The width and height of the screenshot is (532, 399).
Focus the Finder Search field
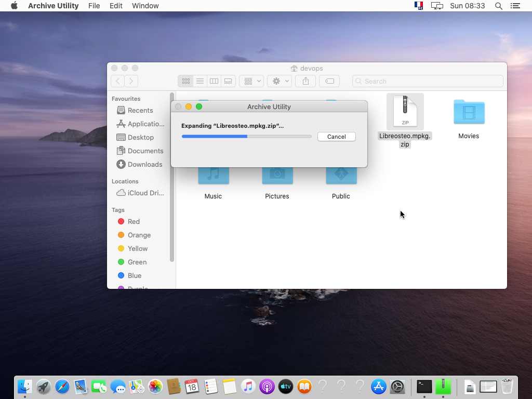pyautogui.click(x=428, y=81)
